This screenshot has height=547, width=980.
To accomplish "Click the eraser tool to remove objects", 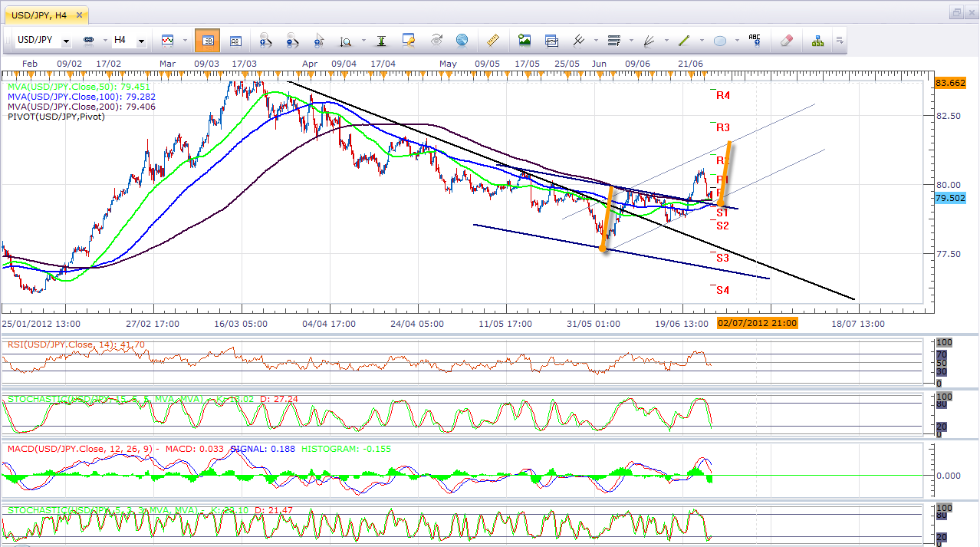I will 786,40.
